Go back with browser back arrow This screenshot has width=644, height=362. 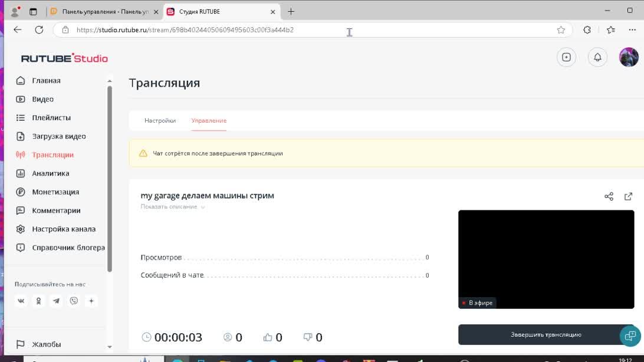(x=17, y=29)
